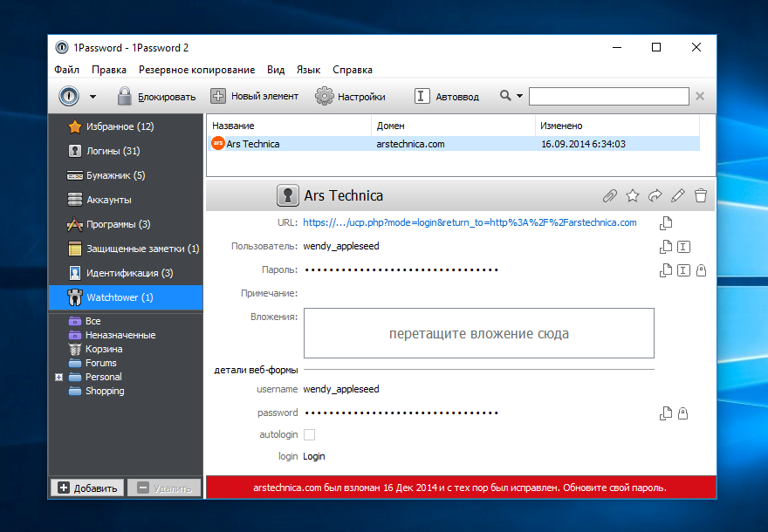Expand the Personal folder with the plus box

point(58,378)
